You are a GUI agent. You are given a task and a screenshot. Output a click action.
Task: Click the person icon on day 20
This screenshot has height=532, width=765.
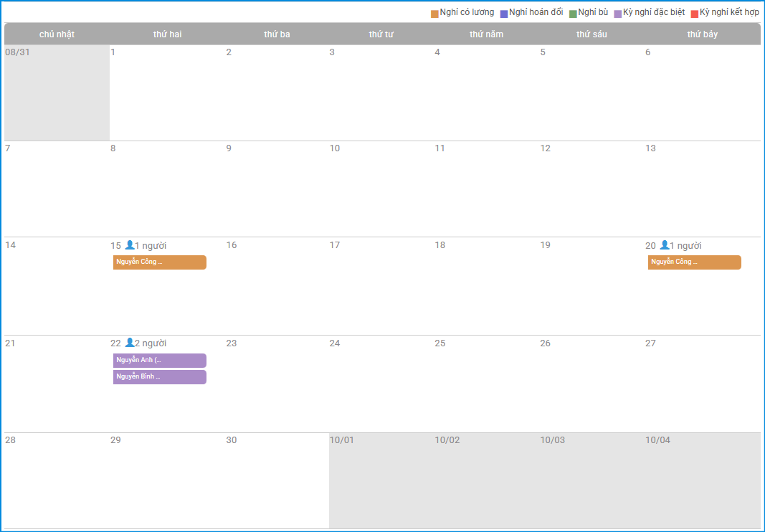pos(664,244)
